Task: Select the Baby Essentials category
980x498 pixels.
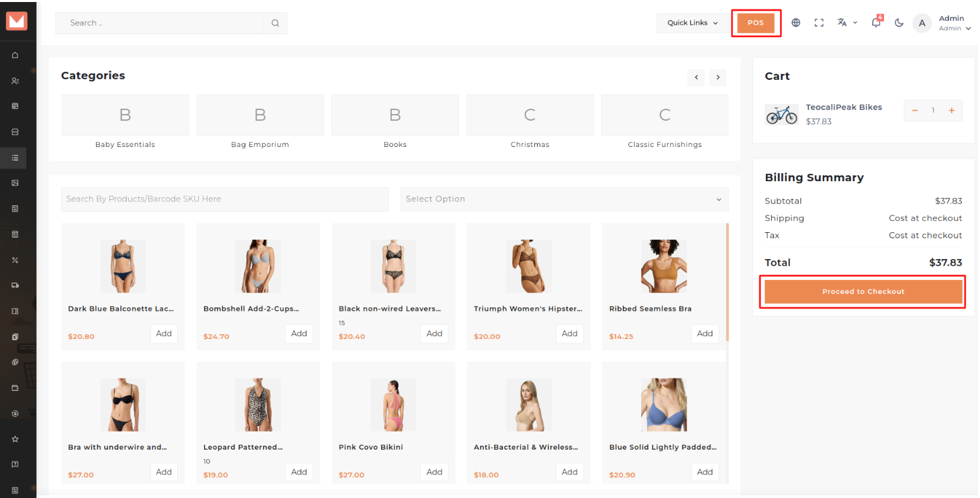Action: tap(125, 121)
